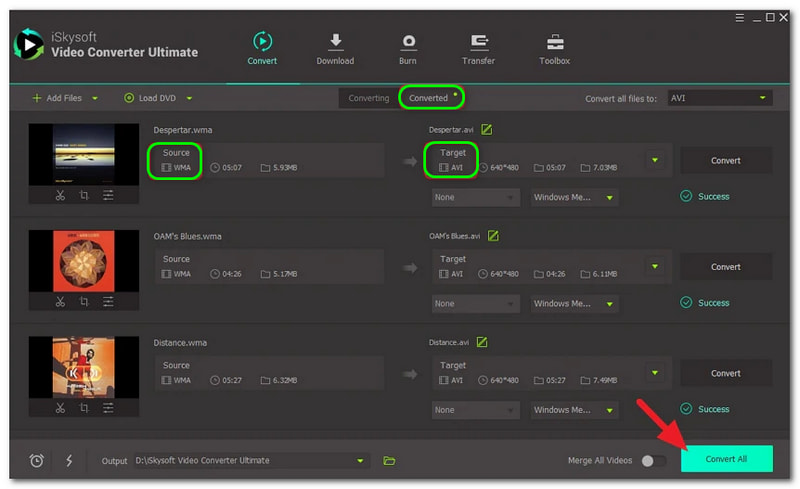Select the Distance.wma thumbnail

84,367
